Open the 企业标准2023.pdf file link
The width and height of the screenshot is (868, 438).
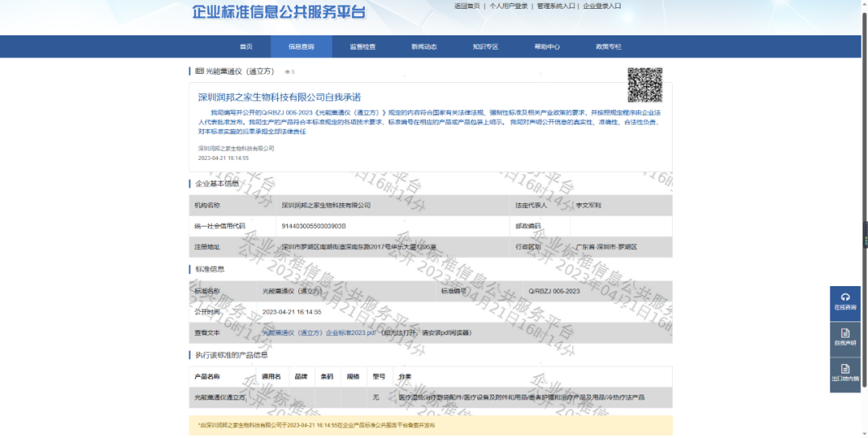(x=319, y=333)
